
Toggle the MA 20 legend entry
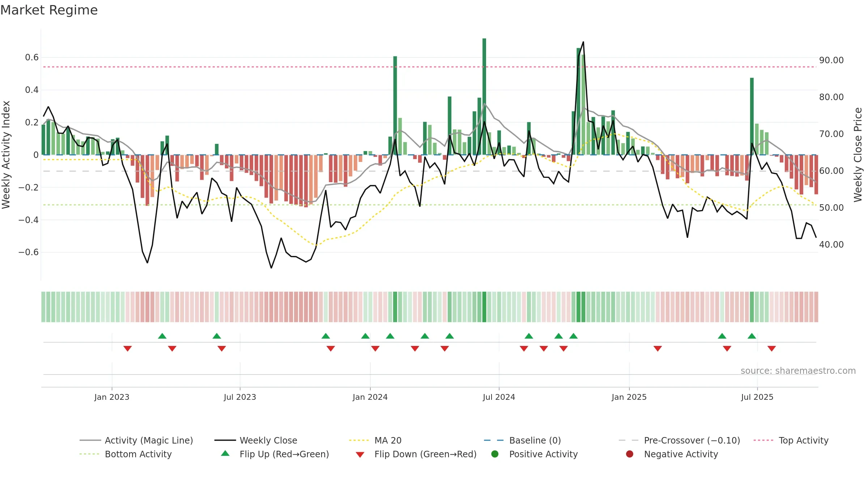point(375,440)
